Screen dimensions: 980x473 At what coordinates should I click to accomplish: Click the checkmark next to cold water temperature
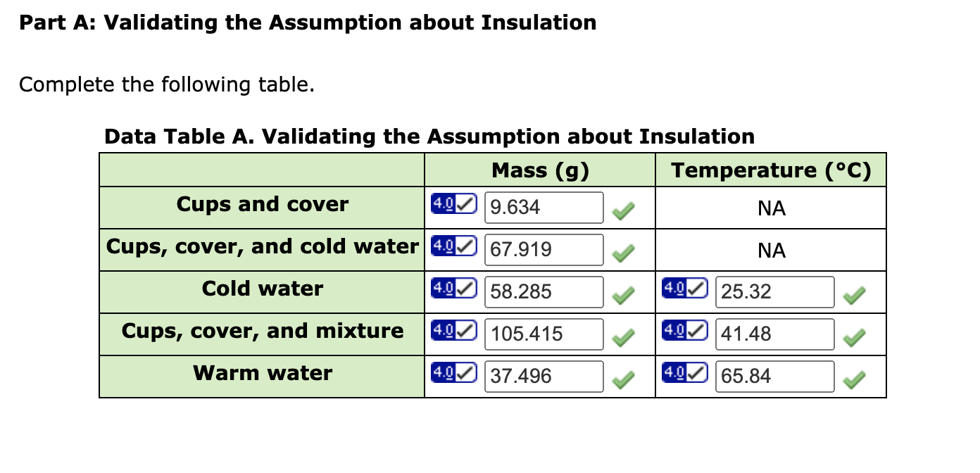pyautogui.click(x=854, y=296)
